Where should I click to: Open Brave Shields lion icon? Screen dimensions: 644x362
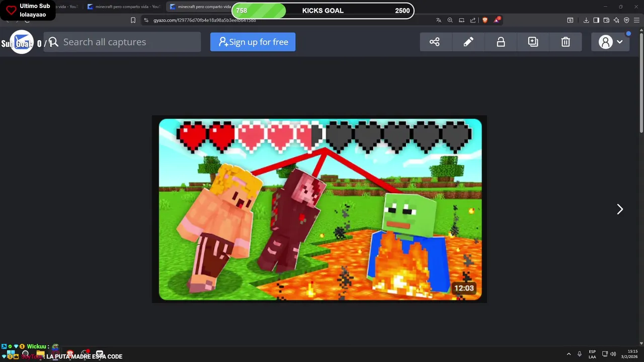pyautogui.click(x=485, y=20)
